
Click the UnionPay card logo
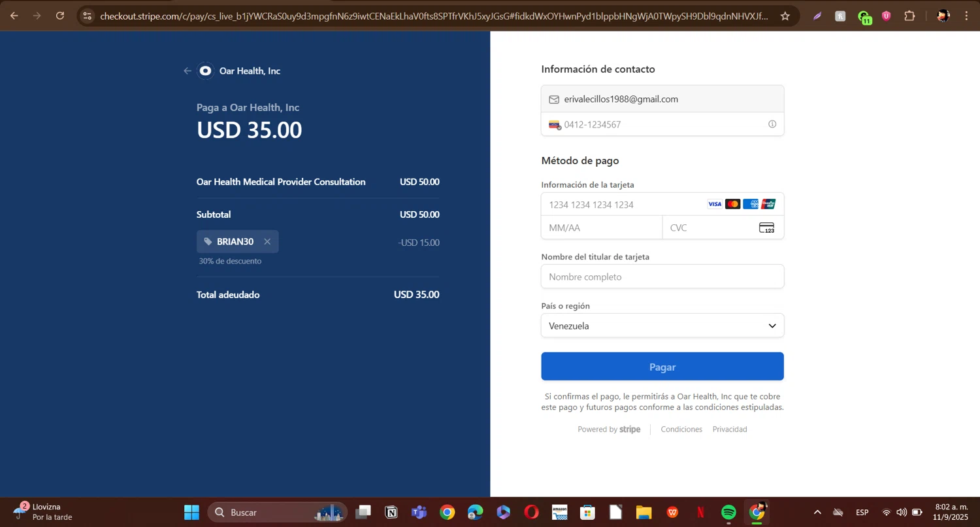[768, 204]
